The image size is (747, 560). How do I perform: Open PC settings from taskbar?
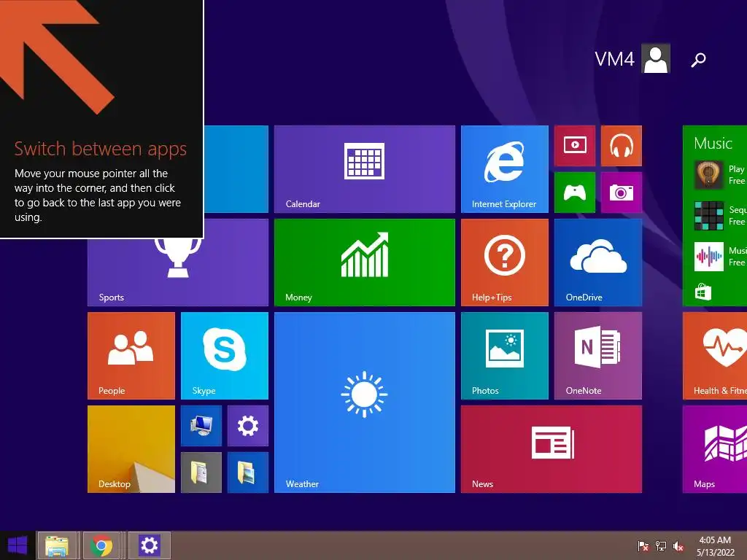click(x=149, y=545)
